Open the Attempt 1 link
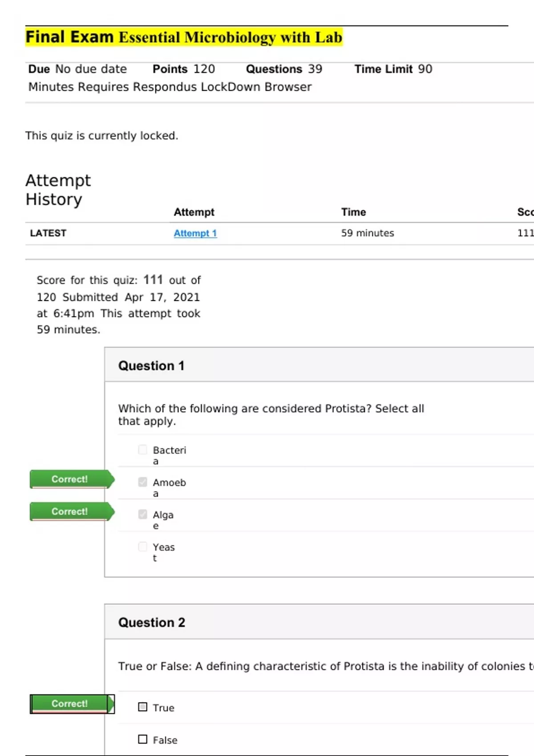Screen dimensions: 534x756 tap(195, 233)
